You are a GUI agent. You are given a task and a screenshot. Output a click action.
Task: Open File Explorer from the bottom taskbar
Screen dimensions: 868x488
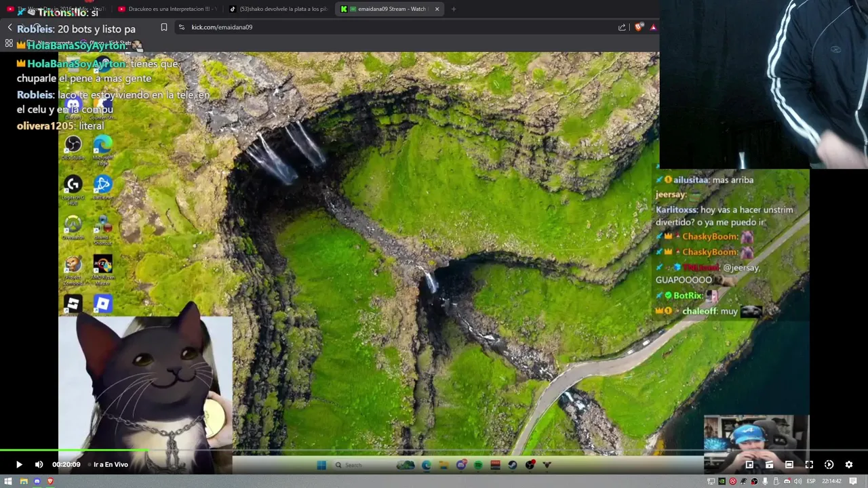point(23,481)
